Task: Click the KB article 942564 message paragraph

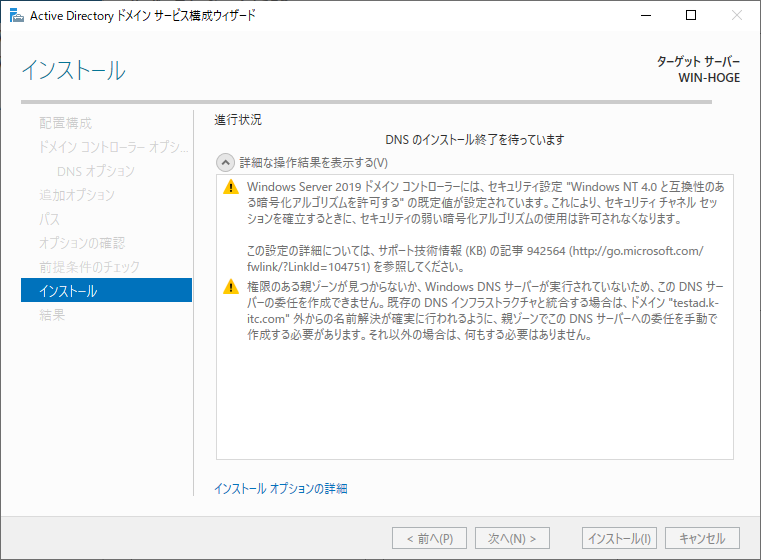Action: (x=475, y=259)
